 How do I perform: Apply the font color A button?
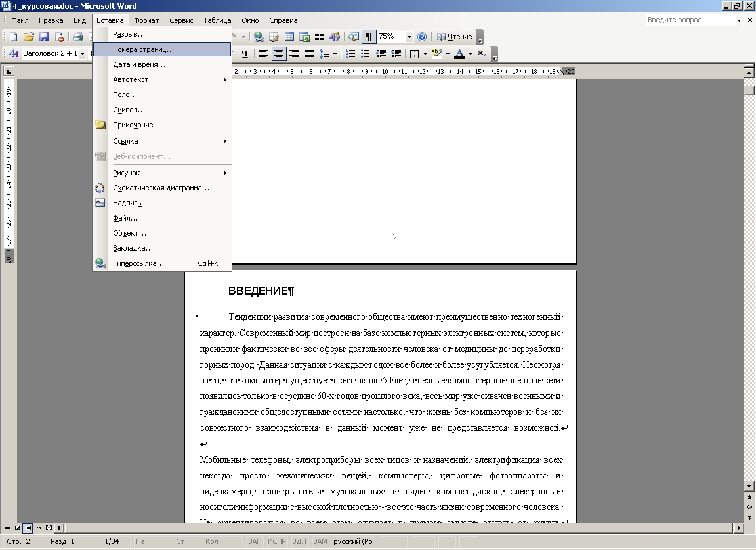[x=459, y=54]
